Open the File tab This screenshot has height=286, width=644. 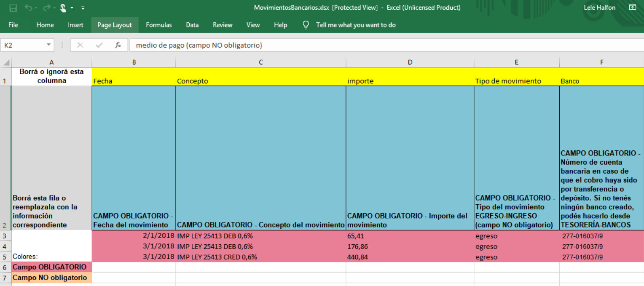pyautogui.click(x=13, y=25)
